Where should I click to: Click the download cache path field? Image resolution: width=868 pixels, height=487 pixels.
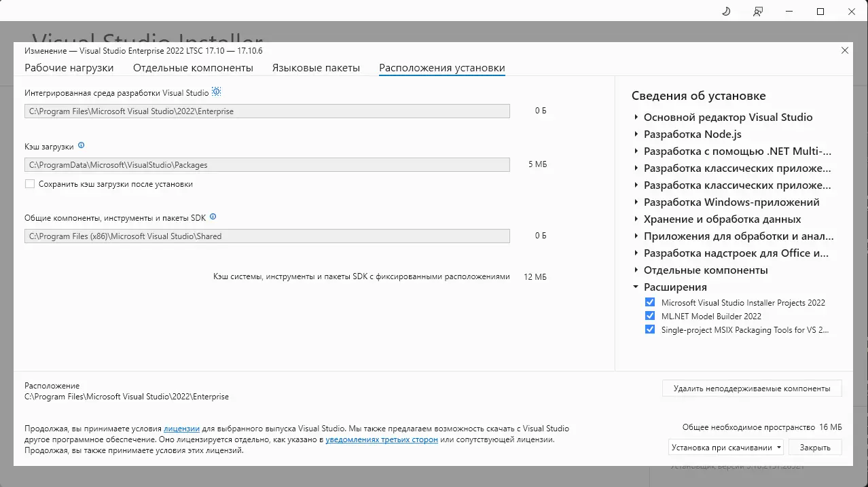click(x=268, y=164)
